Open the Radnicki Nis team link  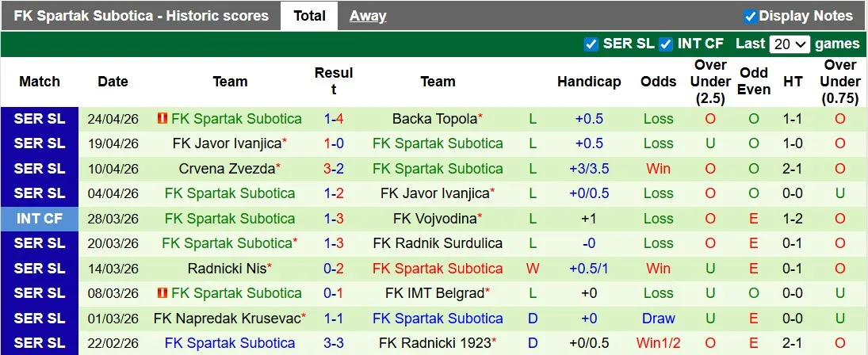[228, 269]
